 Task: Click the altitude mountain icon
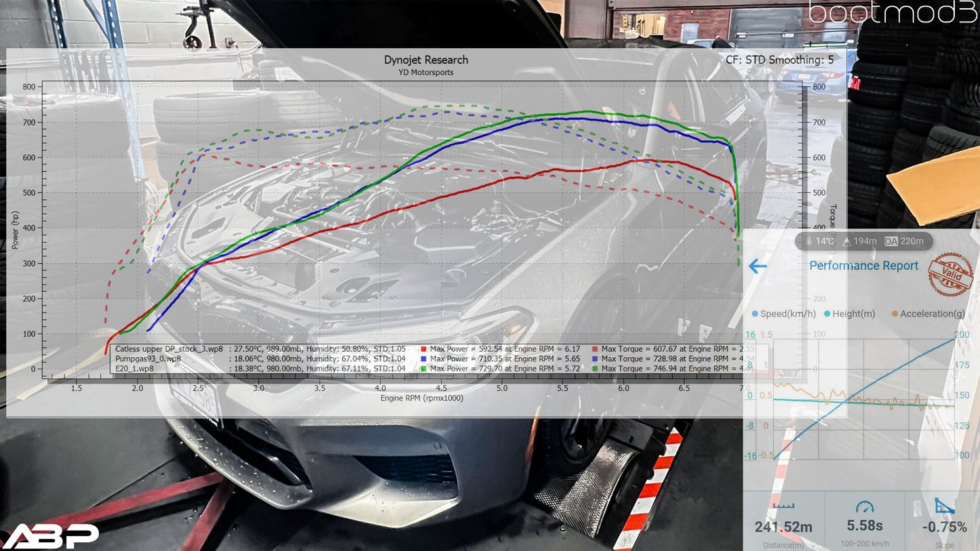846,241
